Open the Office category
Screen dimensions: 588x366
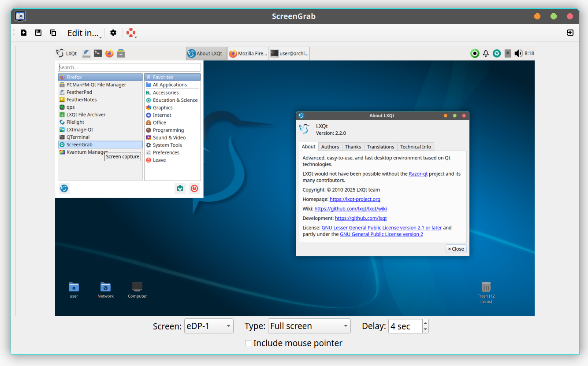(172, 122)
